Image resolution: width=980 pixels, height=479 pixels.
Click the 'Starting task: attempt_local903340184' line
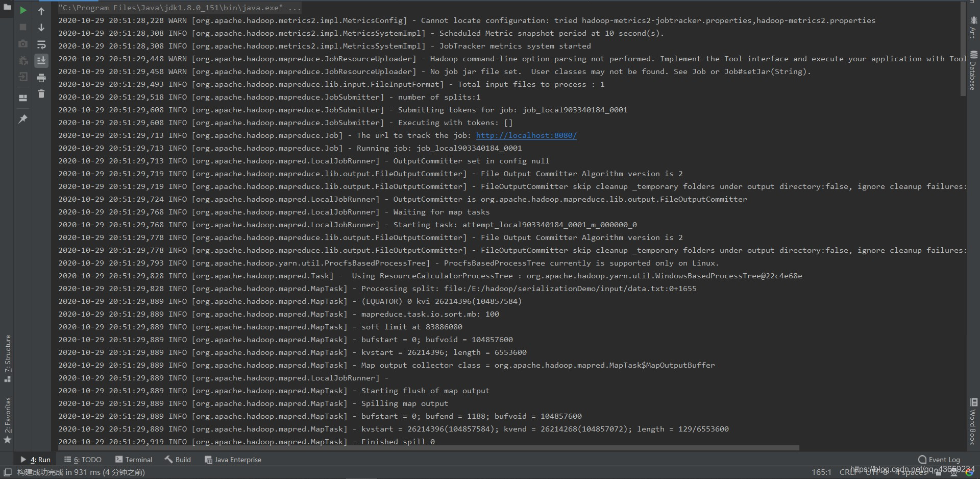tap(348, 225)
